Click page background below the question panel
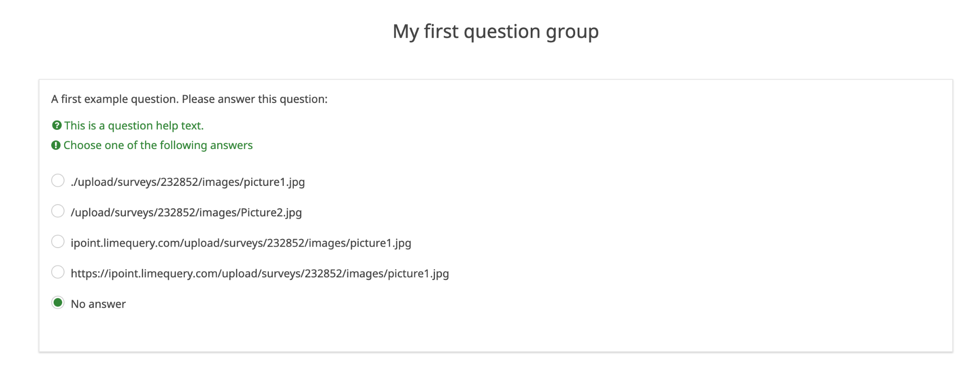This screenshot has height=366, width=980. (x=495, y=360)
